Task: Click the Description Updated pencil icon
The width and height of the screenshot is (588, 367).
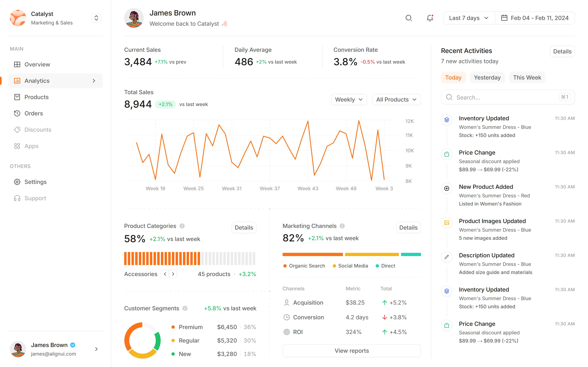Action: (x=447, y=257)
